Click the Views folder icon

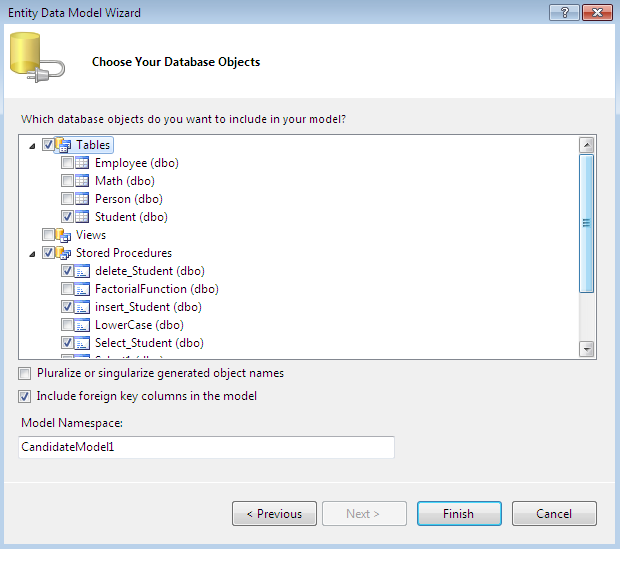[63, 235]
